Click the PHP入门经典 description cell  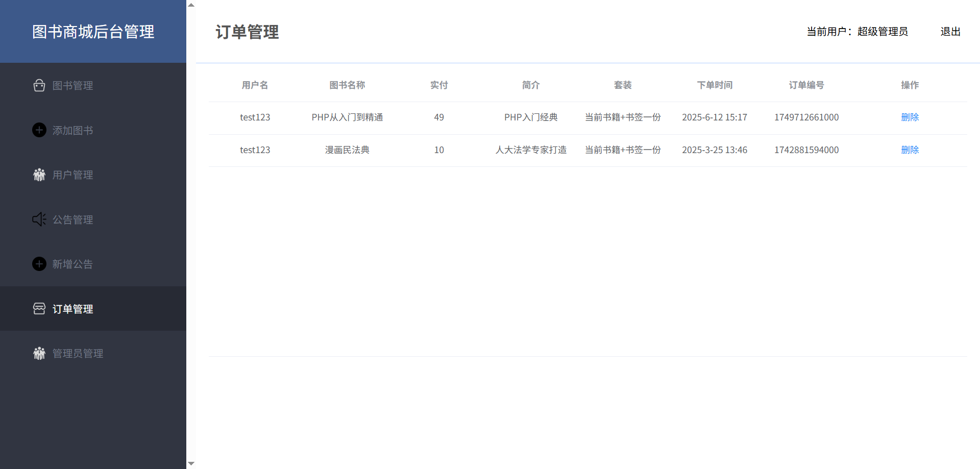click(x=531, y=117)
